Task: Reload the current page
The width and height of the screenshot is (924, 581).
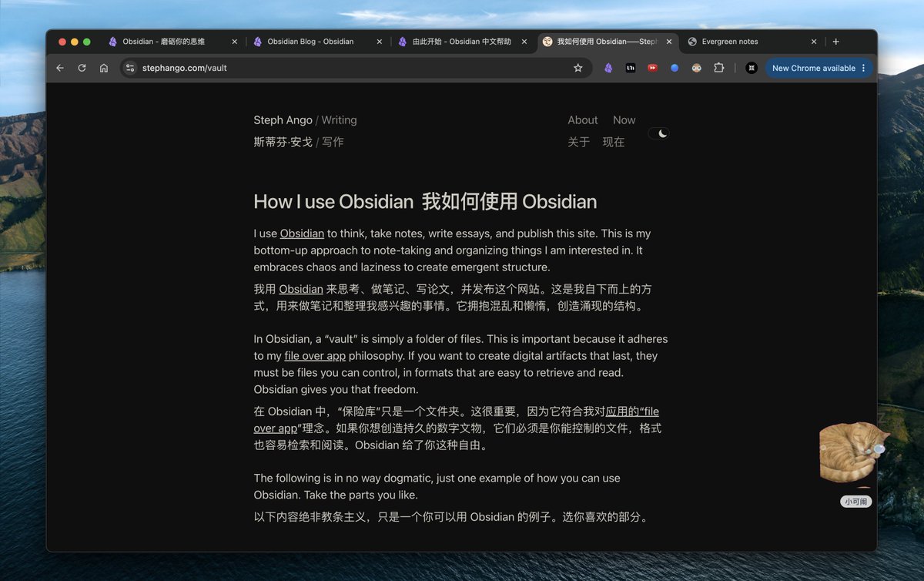Action: click(82, 68)
